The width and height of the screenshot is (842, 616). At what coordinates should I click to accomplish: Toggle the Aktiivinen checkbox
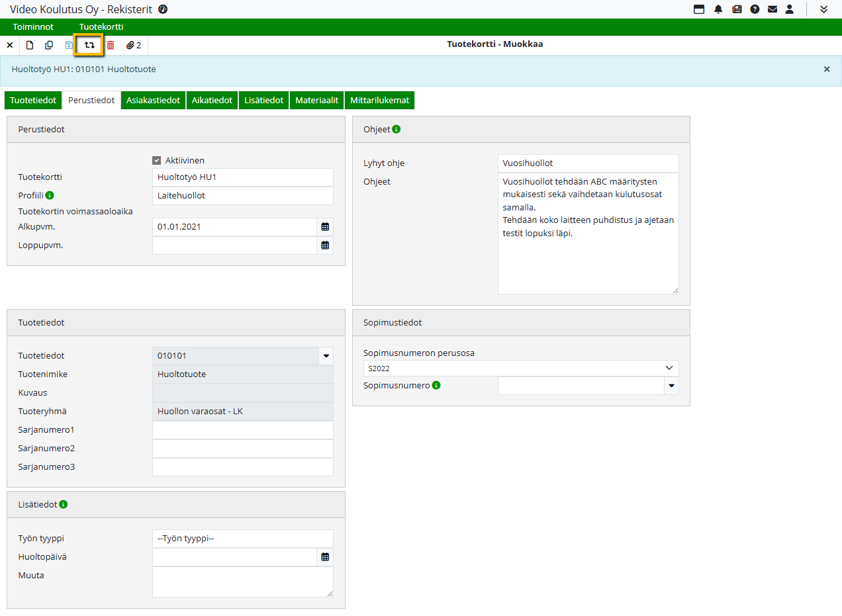(x=157, y=160)
